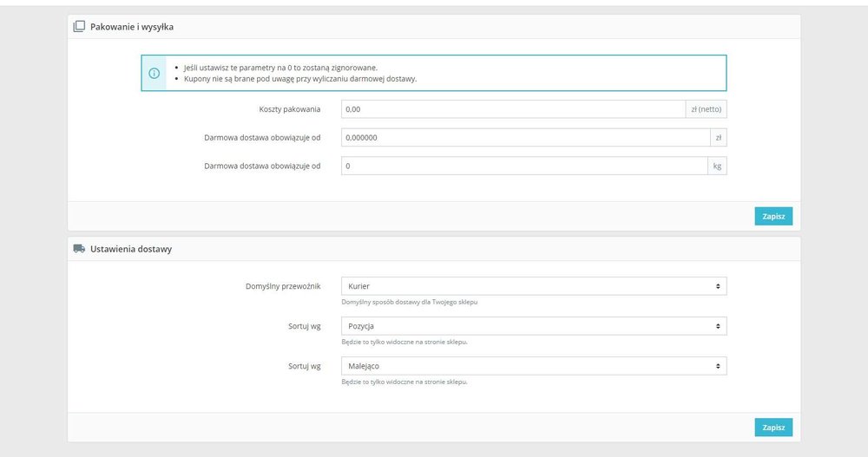Click the info icon in the alert box
The image size is (868, 457).
coord(155,73)
